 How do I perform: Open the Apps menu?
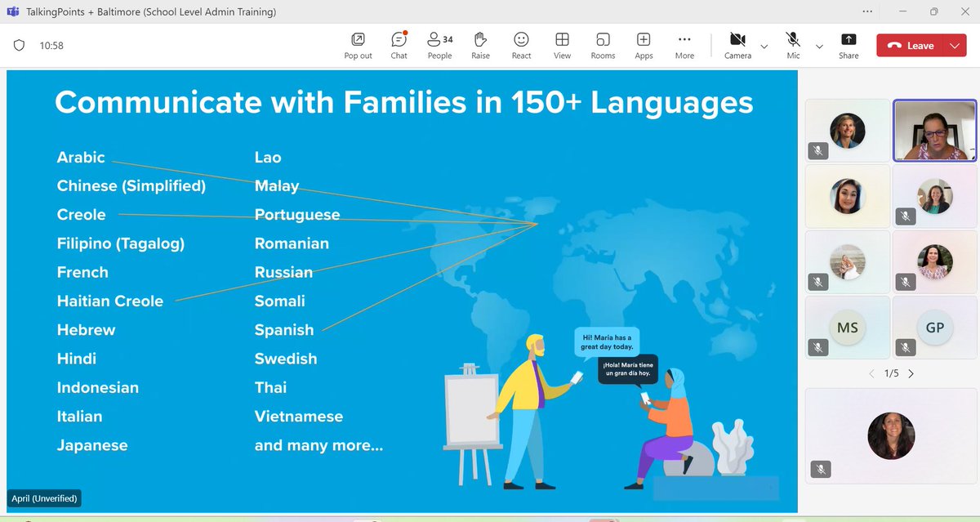click(x=644, y=46)
